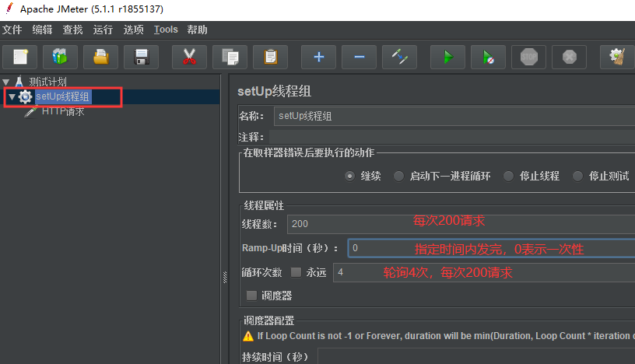This screenshot has width=635, height=364.
Task: Start the test with green play icon
Action: click(x=448, y=57)
